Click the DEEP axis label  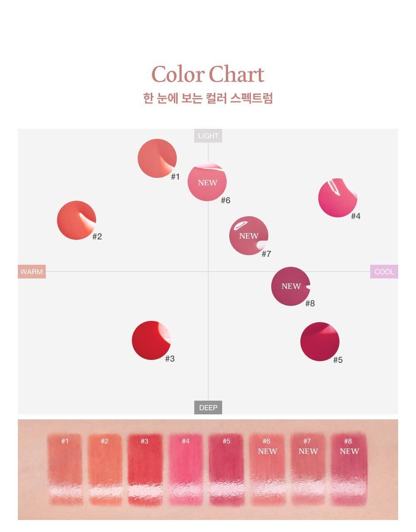208,408
